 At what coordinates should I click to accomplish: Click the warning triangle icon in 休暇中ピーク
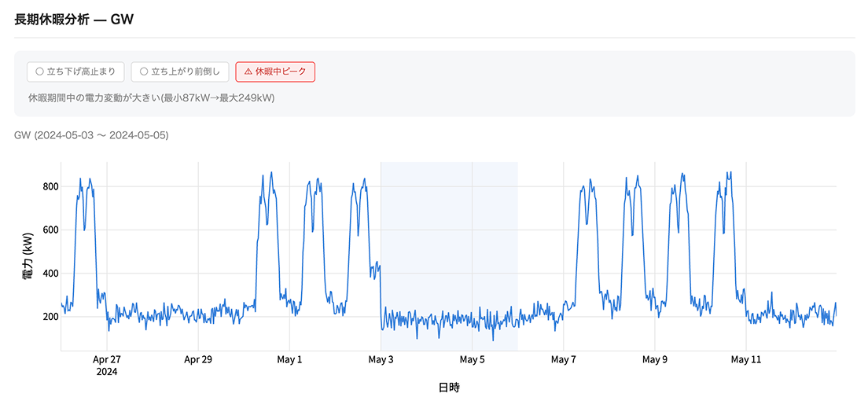(248, 72)
